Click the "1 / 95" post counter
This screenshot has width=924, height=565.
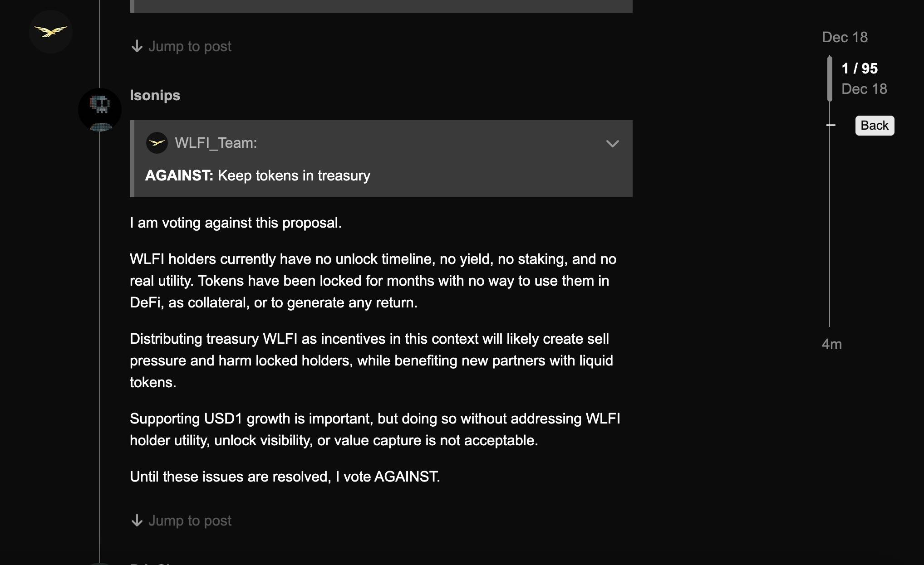(860, 68)
